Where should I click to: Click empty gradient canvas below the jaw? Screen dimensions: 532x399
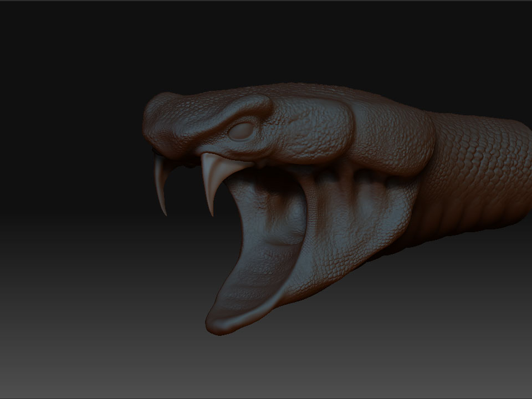coord(332,360)
